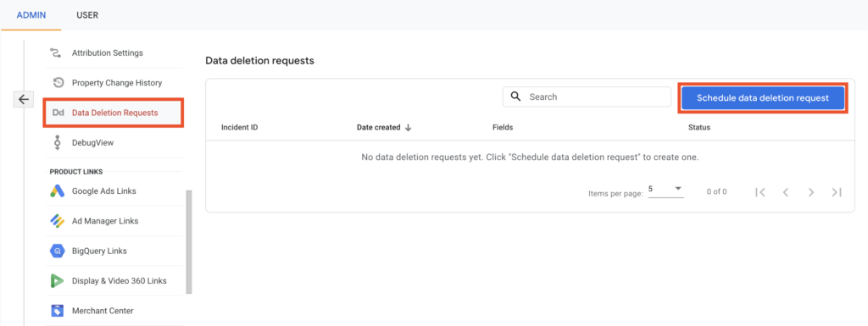The height and width of the screenshot is (326, 868).
Task: Open Property Change History
Action: pos(117,83)
